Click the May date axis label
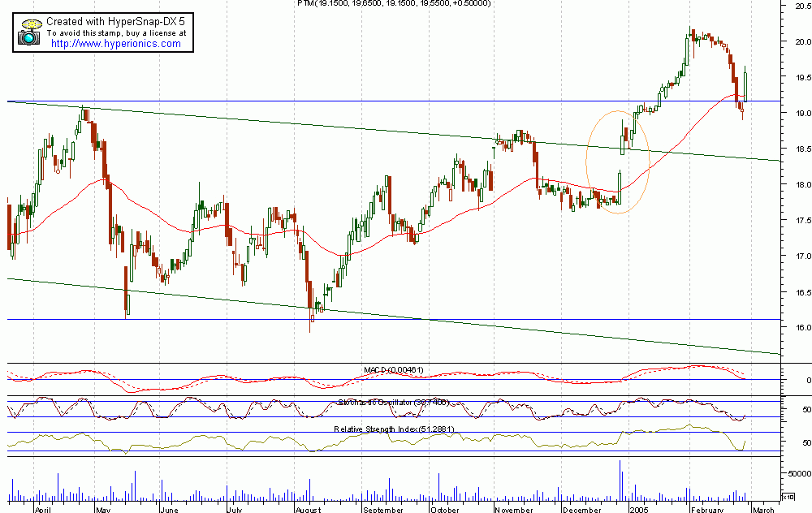This screenshot has height=513, width=812. (104, 510)
